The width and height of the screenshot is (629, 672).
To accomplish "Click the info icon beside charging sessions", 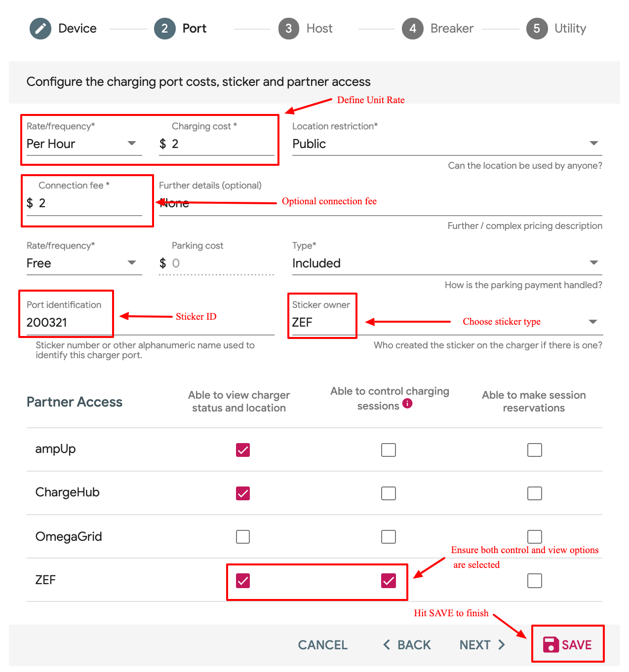I will (407, 404).
